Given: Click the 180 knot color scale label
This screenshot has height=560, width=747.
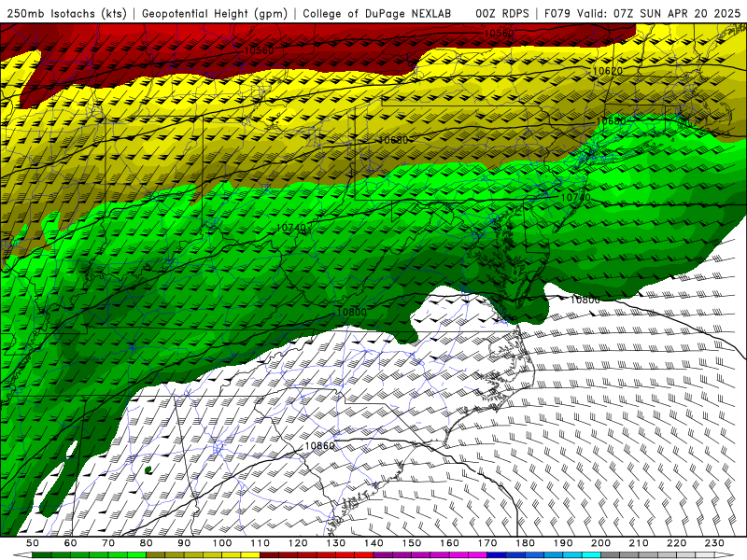Looking at the screenshot, I should click(525, 543).
